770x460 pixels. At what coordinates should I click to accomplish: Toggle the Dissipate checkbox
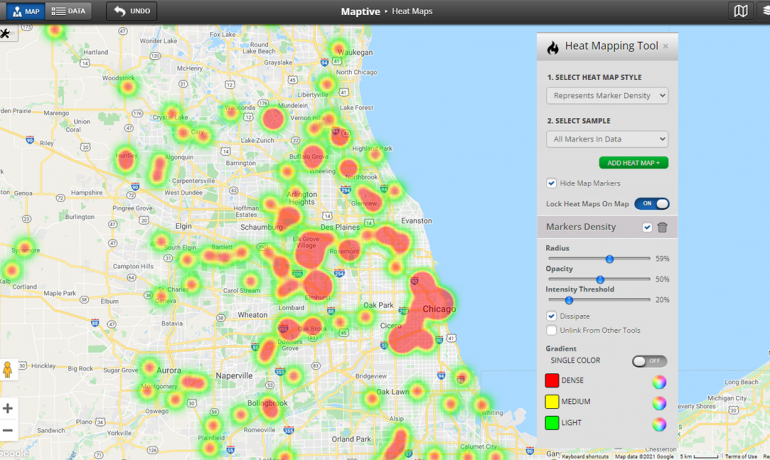point(551,316)
